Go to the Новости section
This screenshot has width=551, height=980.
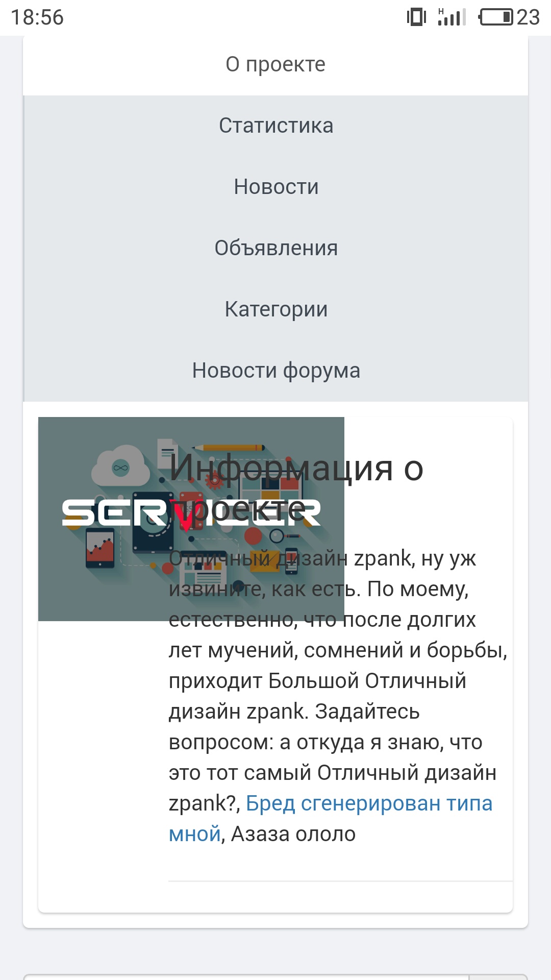(275, 187)
